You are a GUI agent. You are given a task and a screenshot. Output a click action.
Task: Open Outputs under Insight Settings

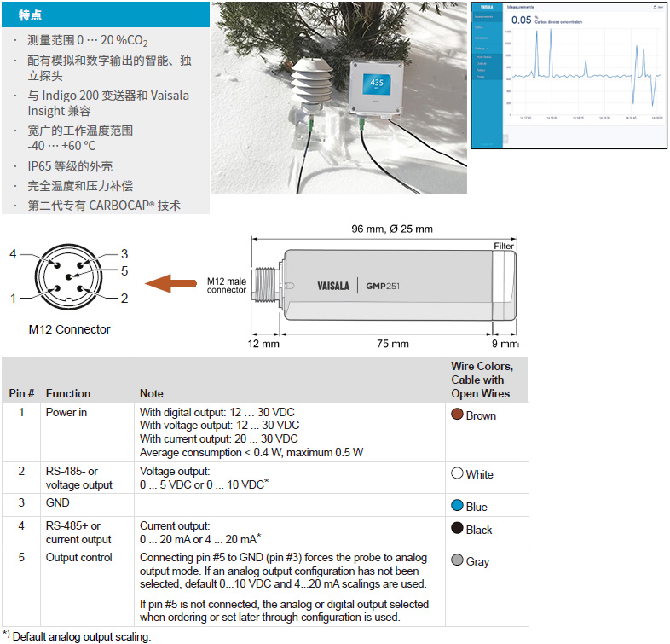[x=482, y=64]
